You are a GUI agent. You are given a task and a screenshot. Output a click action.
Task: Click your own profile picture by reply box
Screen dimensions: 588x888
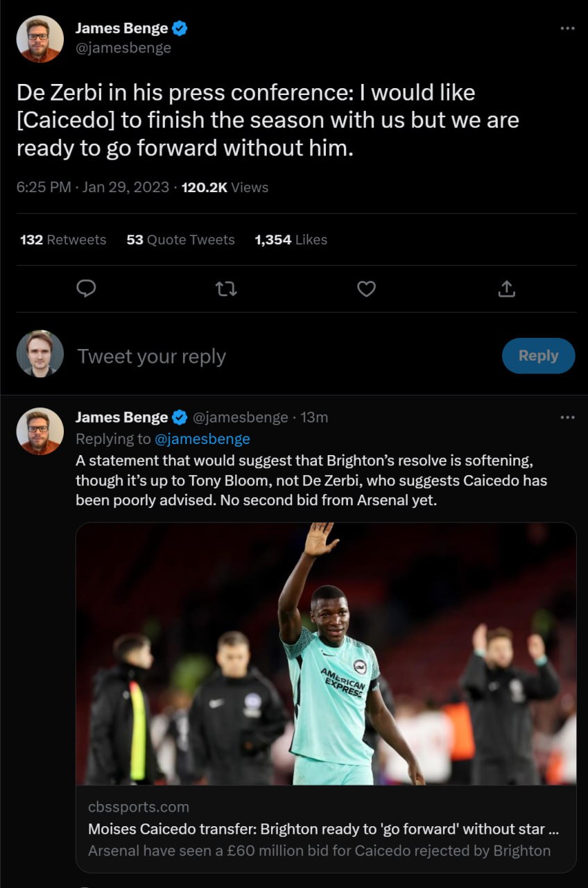pyautogui.click(x=40, y=354)
